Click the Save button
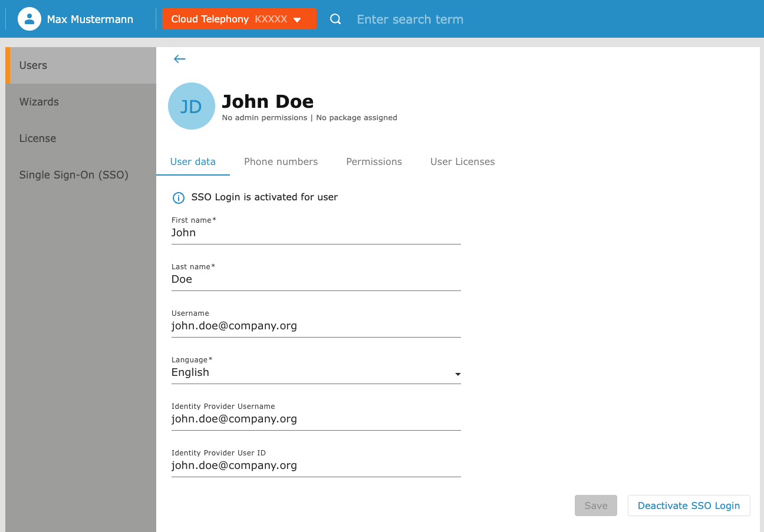 [596, 505]
